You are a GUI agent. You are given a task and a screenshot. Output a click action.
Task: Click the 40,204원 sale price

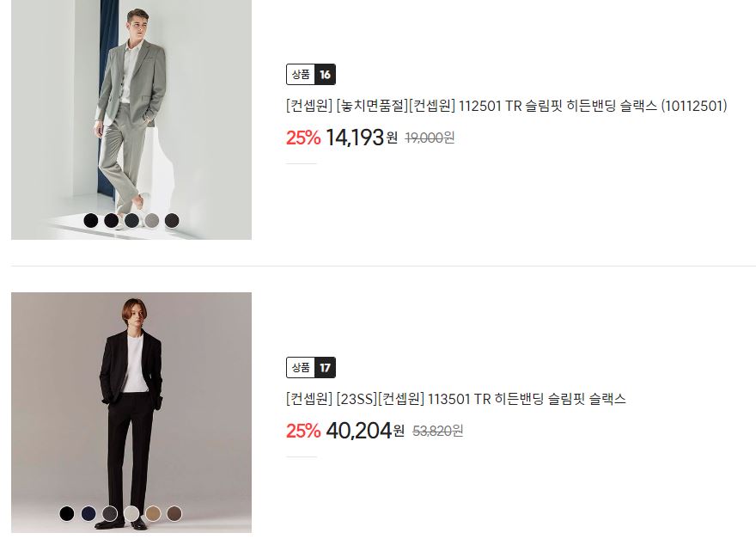pos(365,431)
